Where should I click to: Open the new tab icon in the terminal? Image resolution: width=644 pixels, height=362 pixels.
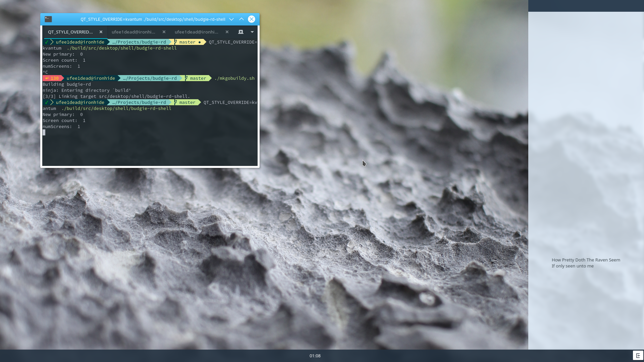[241, 32]
